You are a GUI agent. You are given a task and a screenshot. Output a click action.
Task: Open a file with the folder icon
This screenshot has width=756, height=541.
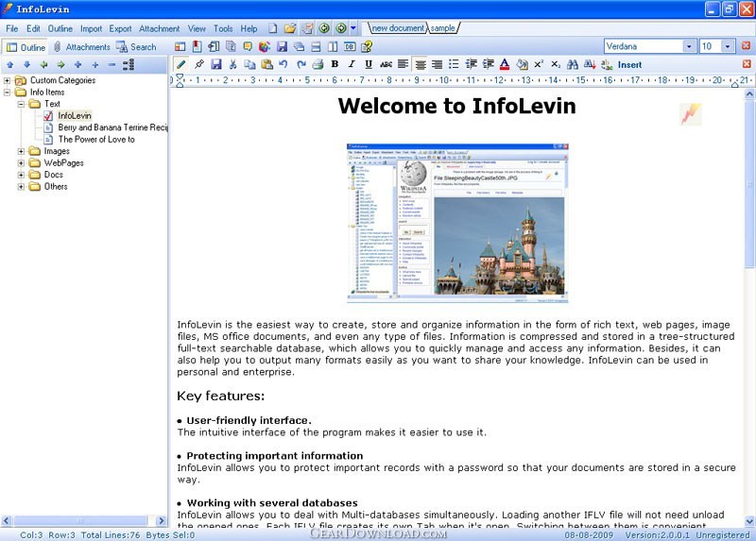(x=290, y=28)
